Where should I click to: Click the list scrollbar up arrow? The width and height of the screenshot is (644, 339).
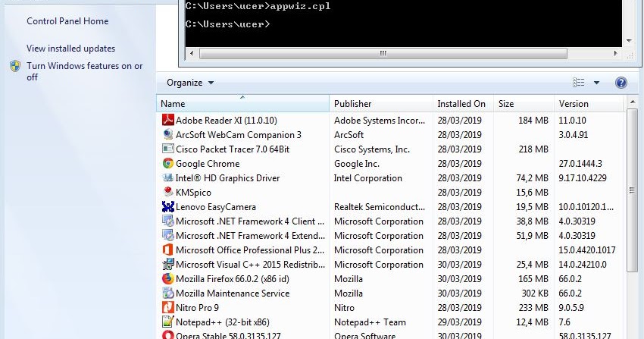click(x=633, y=102)
